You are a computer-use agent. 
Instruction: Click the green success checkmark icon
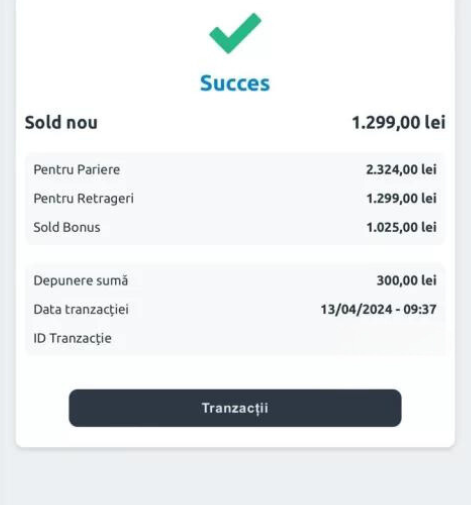tap(235, 33)
